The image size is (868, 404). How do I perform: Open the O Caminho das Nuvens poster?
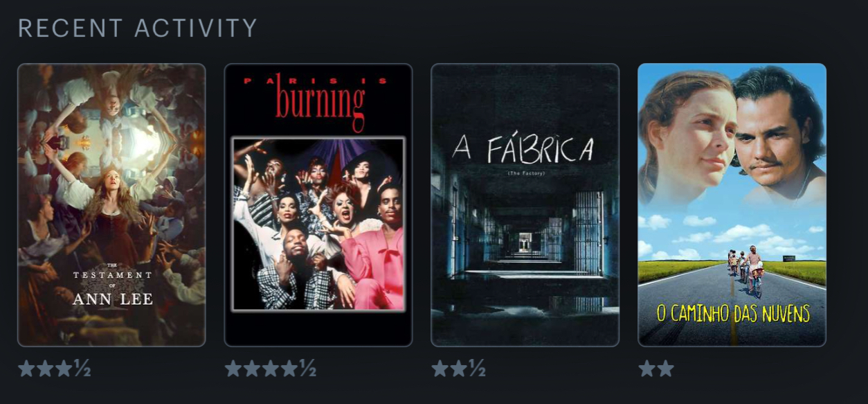732,205
